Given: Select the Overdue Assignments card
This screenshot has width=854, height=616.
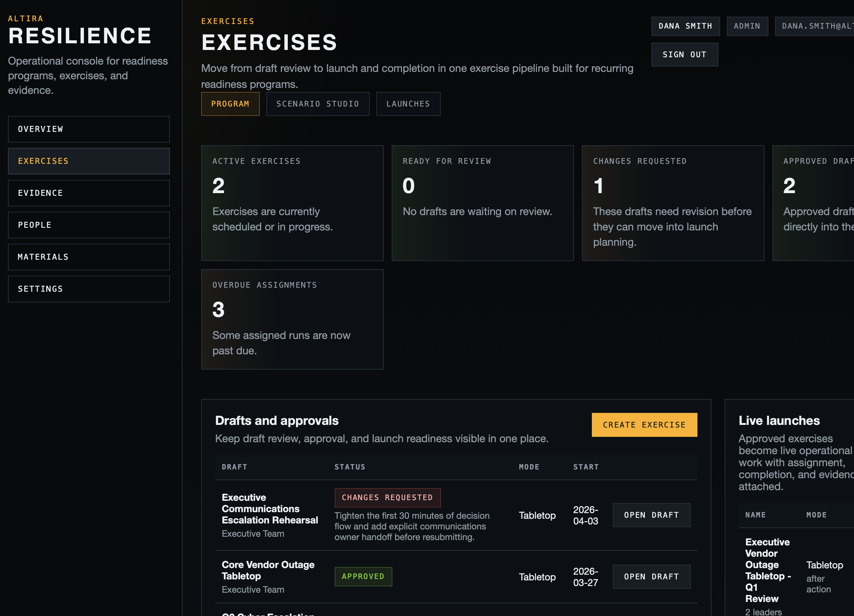Looking at the screenshot, I should click(x=292, y=319).
